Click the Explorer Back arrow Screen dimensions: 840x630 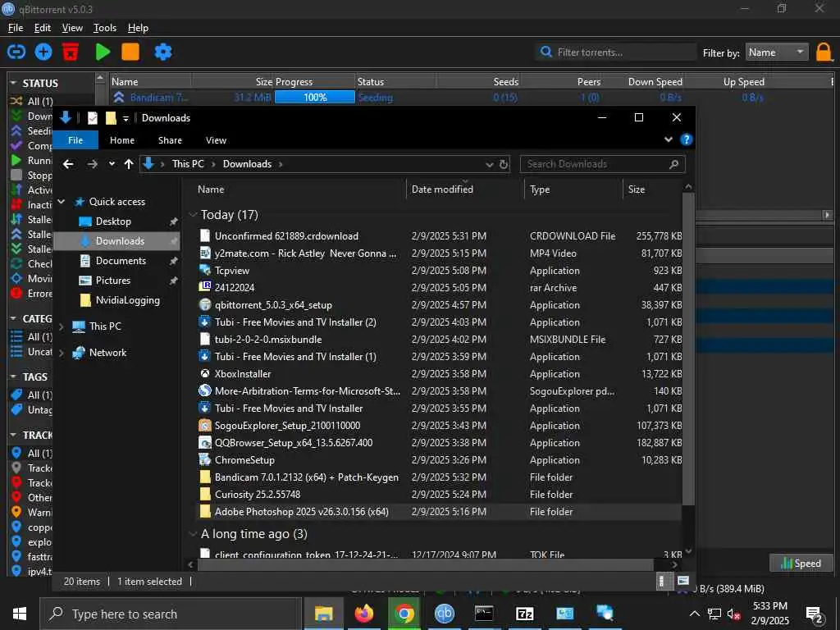click(68, 164)
